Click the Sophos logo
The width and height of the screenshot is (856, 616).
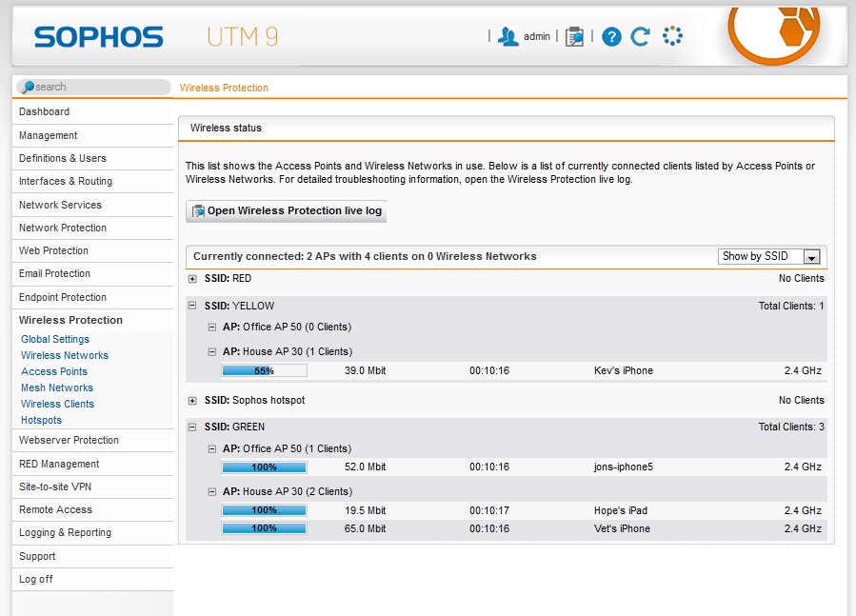(x=99, y=37)
